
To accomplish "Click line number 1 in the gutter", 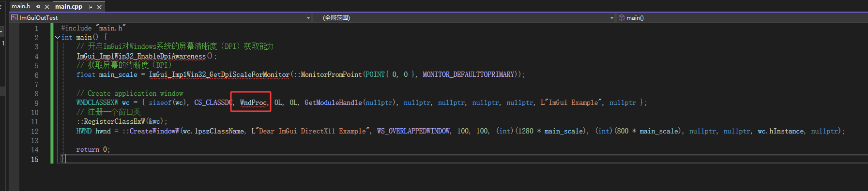I will point(36,28).
